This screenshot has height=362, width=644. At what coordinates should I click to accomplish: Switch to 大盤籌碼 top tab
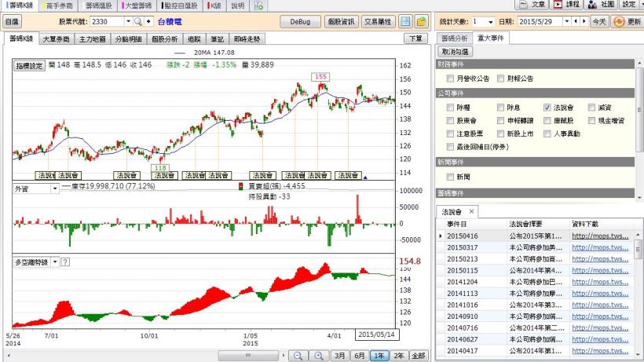[137, 5]
